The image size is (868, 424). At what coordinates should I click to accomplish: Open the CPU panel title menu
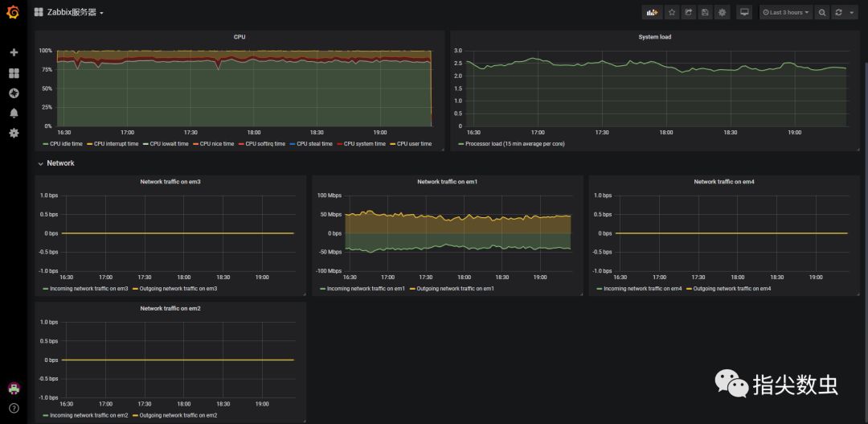240,37
